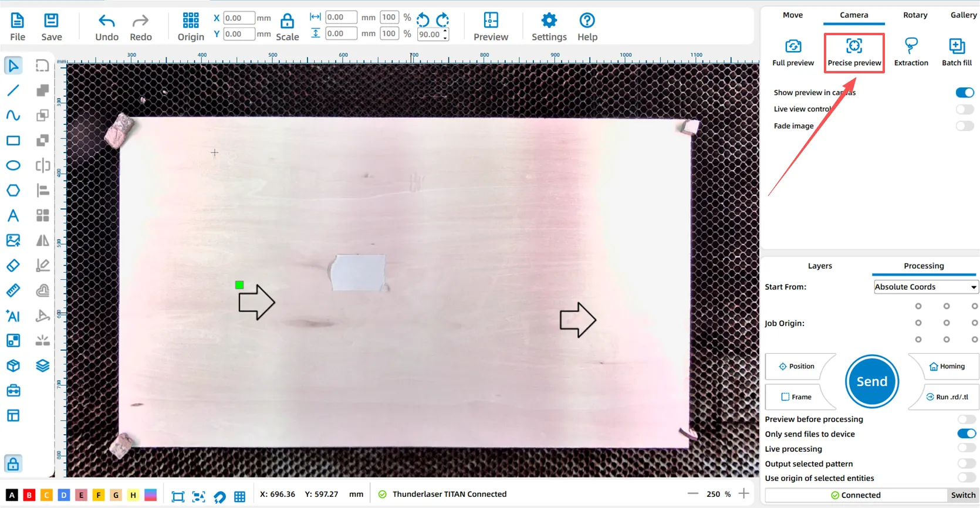This screenshot has height=508, width=980.
Task: Open the Preview toolbar icon
Action: pyautogui.click(x=491, y=21)
